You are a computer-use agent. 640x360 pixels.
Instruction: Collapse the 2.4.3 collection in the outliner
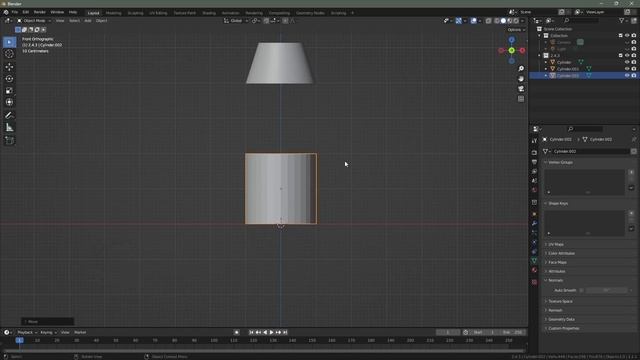coord(540,56)
